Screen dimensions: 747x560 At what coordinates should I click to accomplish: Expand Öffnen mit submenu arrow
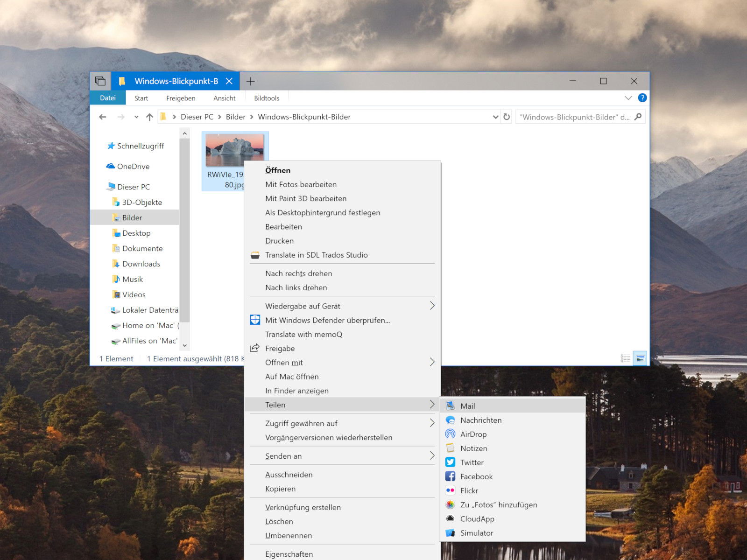432,362
